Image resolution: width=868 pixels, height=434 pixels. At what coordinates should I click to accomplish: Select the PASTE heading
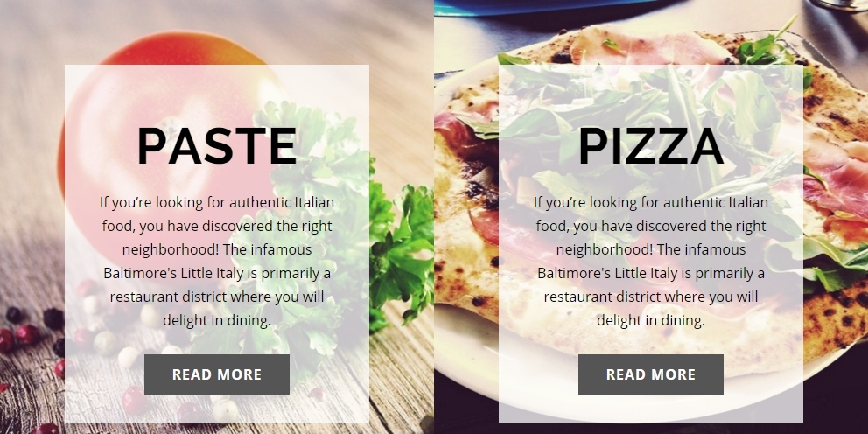[x=216, y=146]
